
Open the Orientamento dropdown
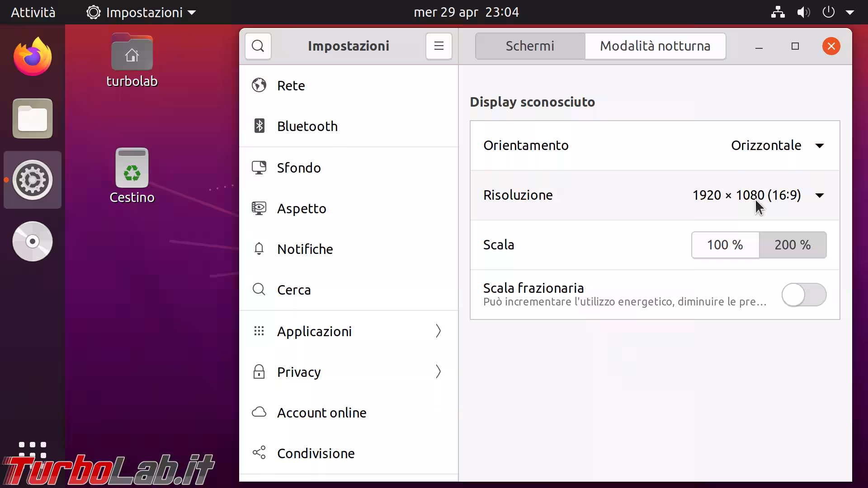coord(778,145)
